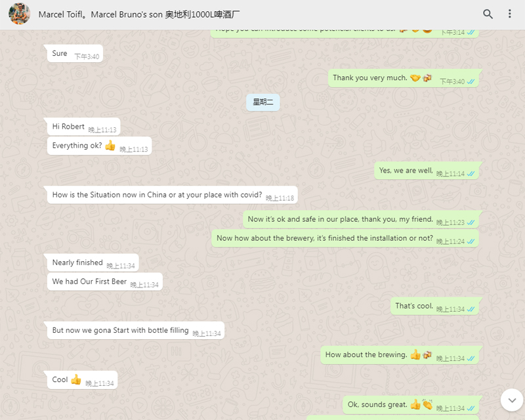The height and width of the screenshot is (420, 525).
Task: Select the "Sure" message bubble
Action: [x=75, y=54]
